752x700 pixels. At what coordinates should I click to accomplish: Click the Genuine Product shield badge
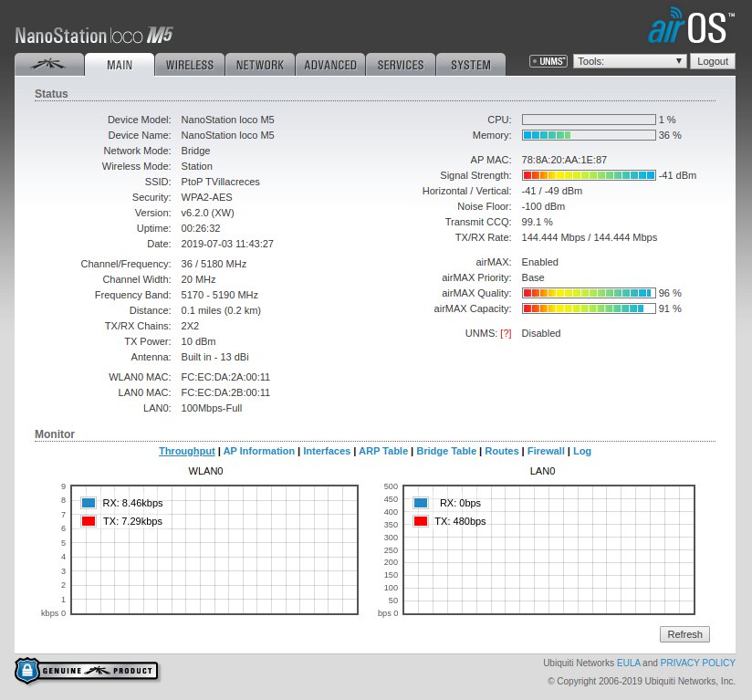click(x=87, y=670)
